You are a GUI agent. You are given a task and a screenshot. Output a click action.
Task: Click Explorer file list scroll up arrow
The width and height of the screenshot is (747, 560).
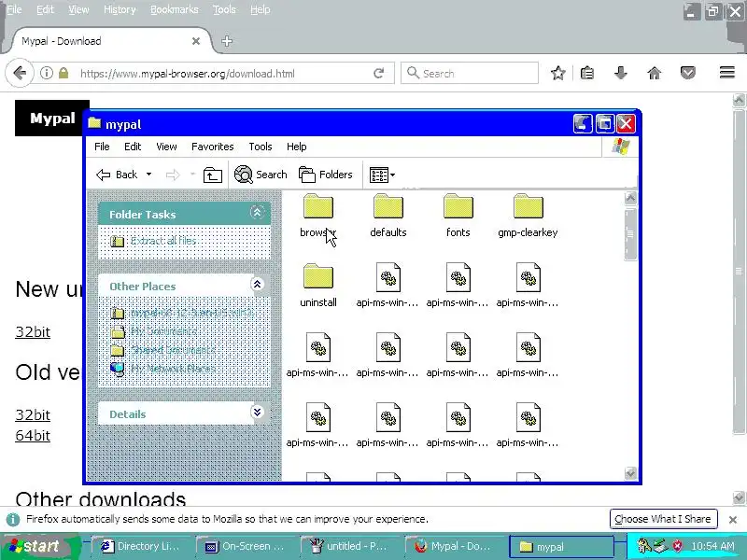(630, 198)
